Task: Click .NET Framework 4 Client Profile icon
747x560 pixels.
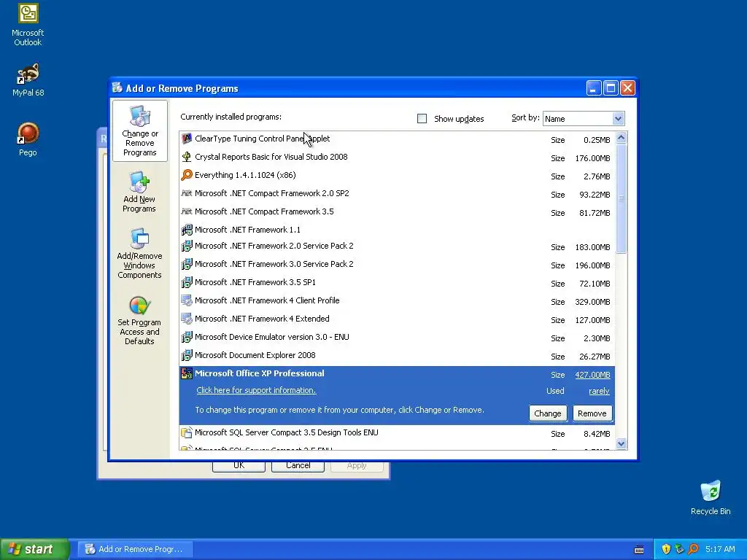Action: [x=187, y=300]
